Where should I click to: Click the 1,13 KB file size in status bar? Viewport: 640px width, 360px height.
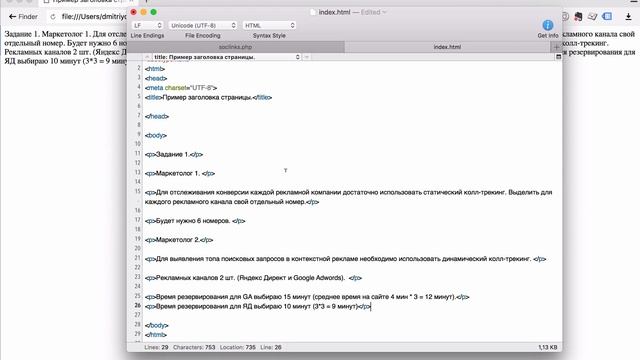point(547,347)
